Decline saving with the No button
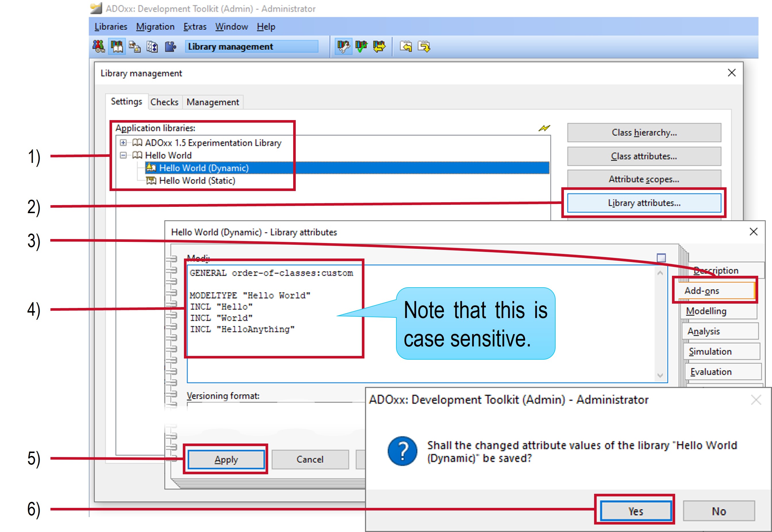772x532 pixels. (719, 511)
